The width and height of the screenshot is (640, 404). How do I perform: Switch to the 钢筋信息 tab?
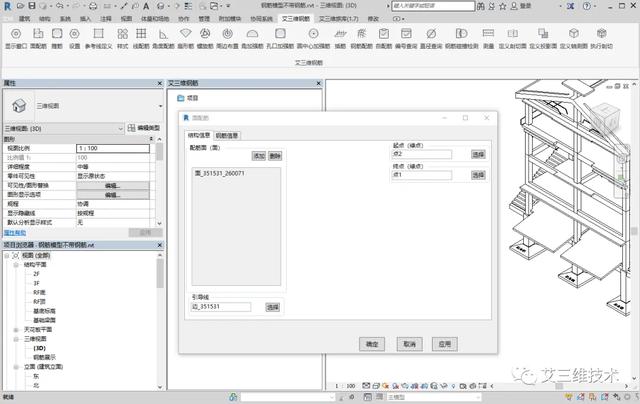(227, 134)
